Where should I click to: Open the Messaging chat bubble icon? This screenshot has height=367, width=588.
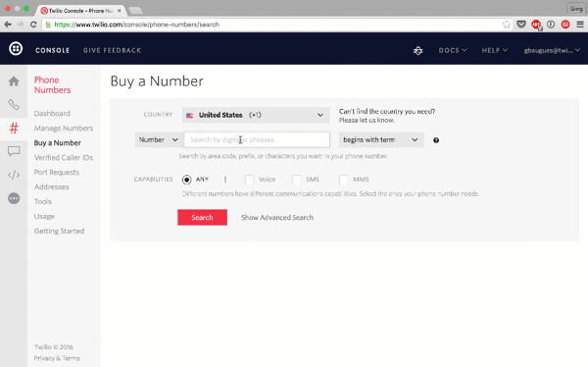[14, 151]
